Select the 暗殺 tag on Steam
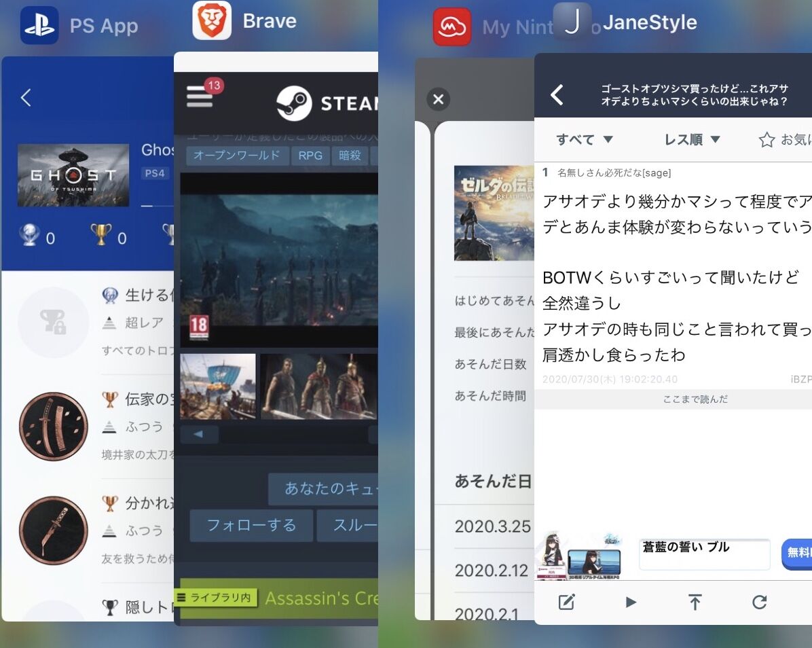This screenshot has height=648, width=812. 350,156
